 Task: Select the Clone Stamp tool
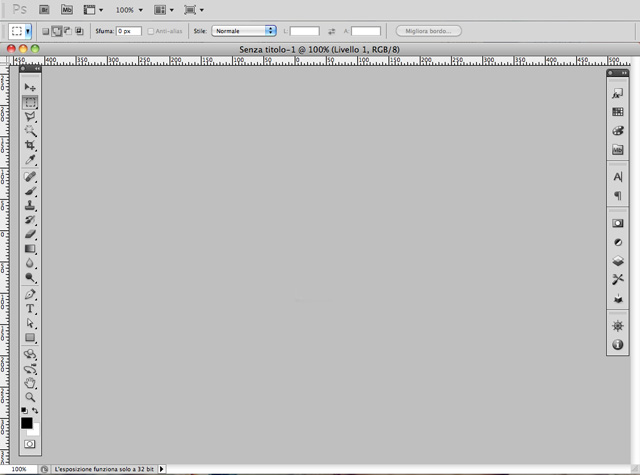[x=30, y=205]
